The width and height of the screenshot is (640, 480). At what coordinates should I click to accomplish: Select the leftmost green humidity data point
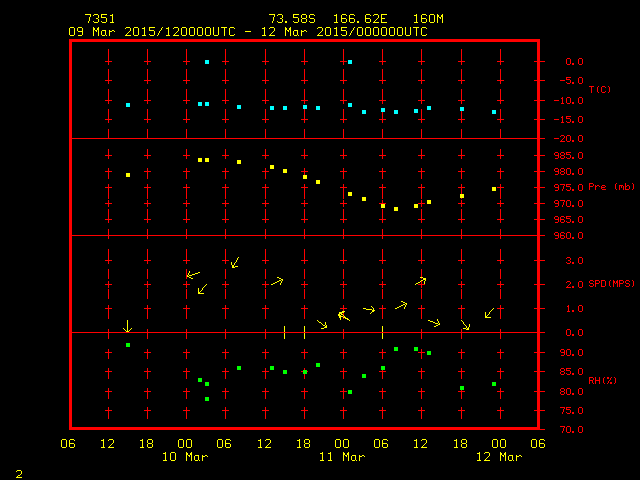128,345
